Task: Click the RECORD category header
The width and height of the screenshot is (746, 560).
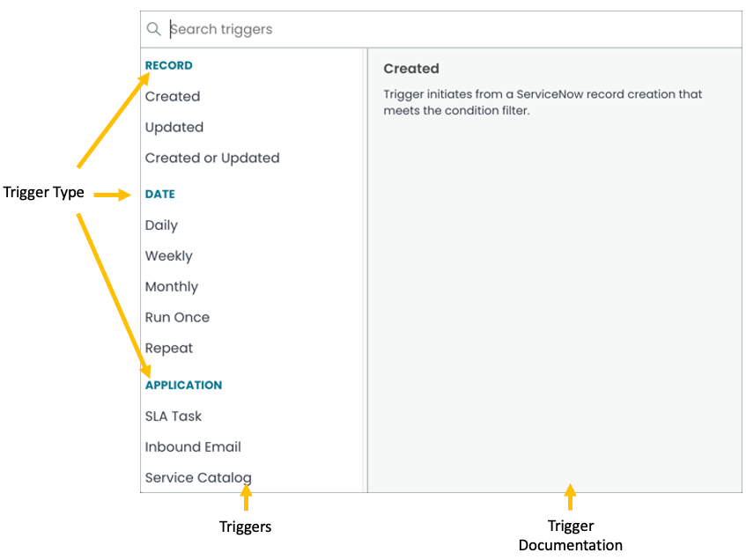Action: (x=168, y=65)
